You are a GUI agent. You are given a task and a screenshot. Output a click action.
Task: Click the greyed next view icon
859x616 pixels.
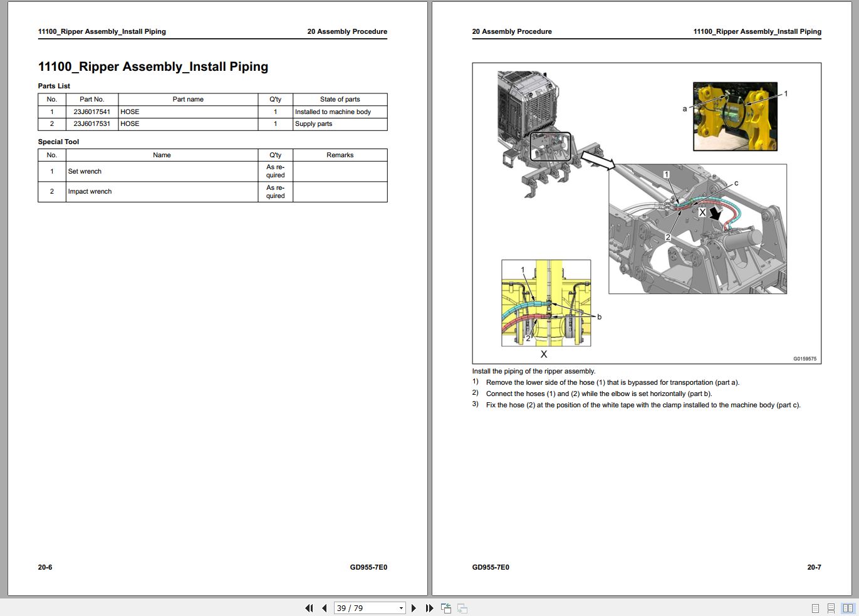click(x=462, y=608)
